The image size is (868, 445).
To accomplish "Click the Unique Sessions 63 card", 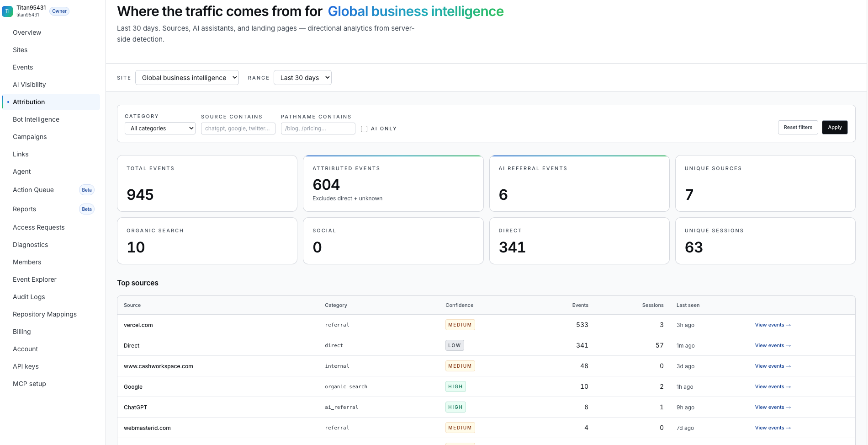I will tap(765, 241).
